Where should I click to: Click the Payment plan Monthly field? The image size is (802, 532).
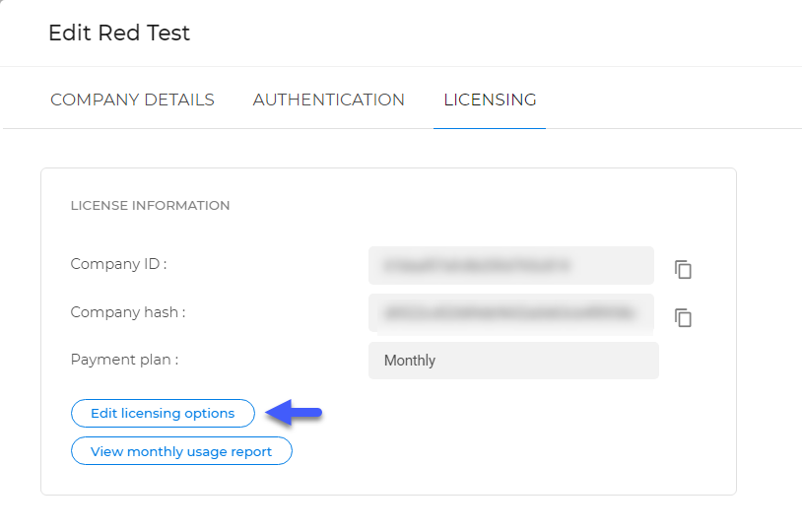[513, 361]
